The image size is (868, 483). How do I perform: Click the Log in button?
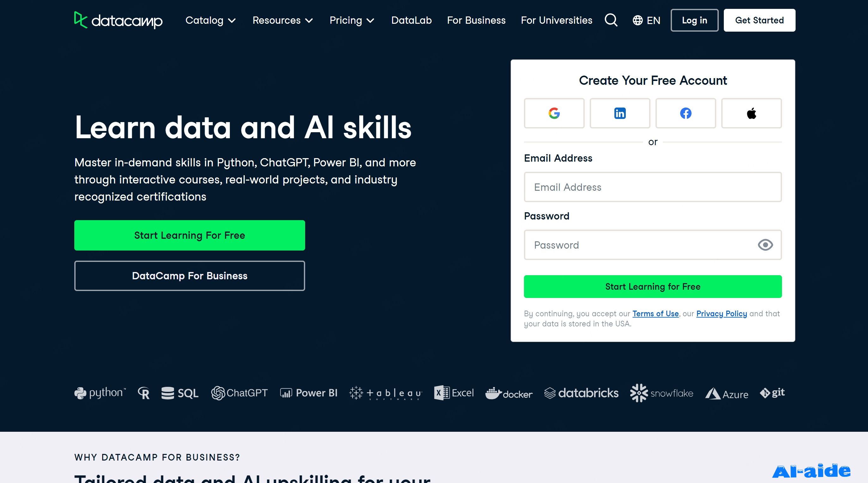tap(694, 20)
